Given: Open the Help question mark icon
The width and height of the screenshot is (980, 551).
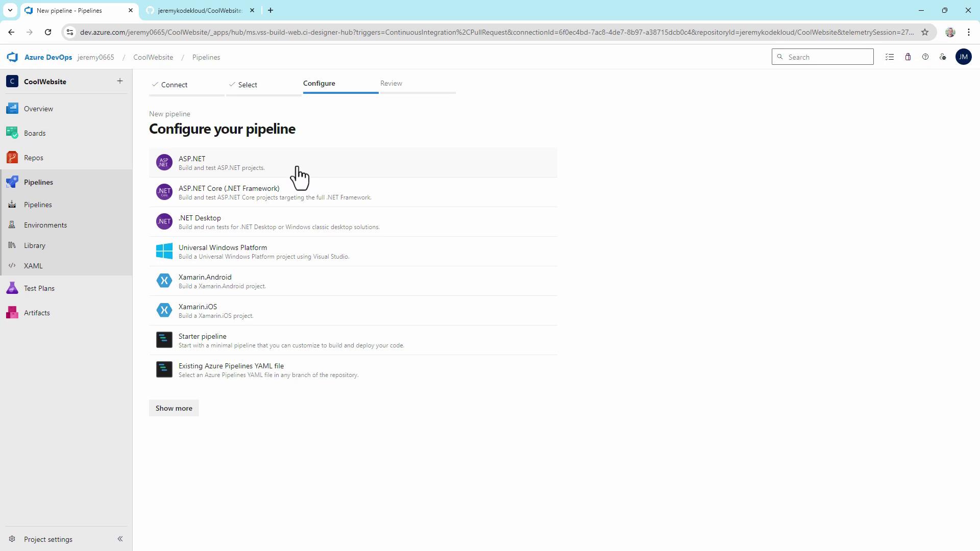Looking at the screenshot, I should 925,57.
